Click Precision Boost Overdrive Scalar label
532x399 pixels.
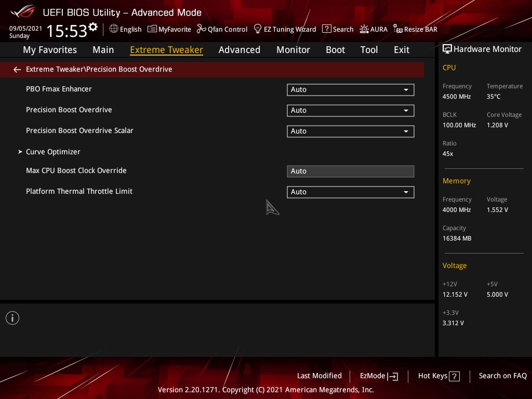[x=79, y=130]
